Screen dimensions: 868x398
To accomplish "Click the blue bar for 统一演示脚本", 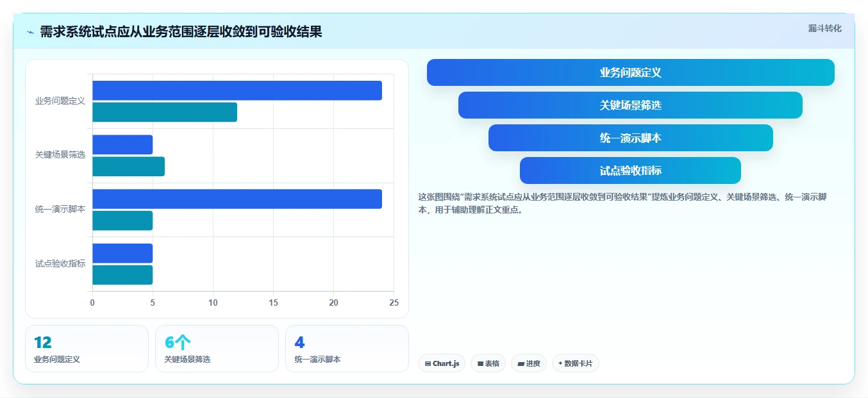I will pyautogui.click(x=237, y=199).
